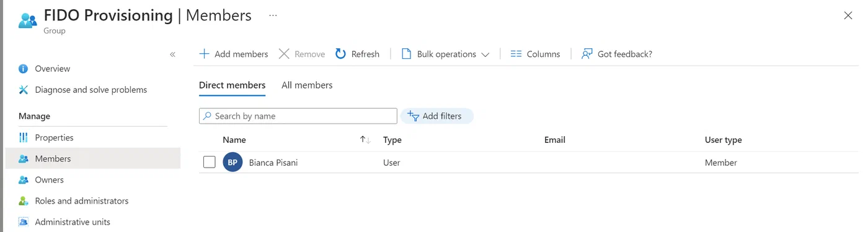868x232 pixels.
Task: Click the BP avatar circle
Action: tap(232, 163)
